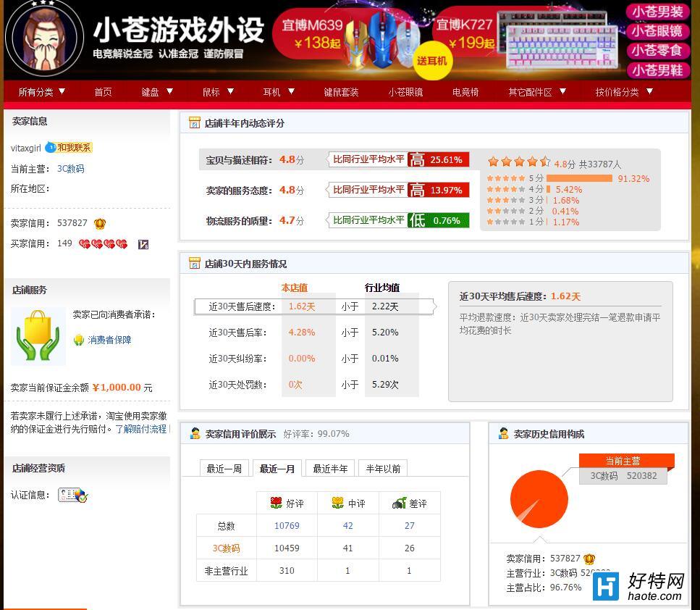The width and height of the screenshot is (700, 610).
Task: Open the 3C数码 link next to 当前主营
Action: (x=70, y=169)
